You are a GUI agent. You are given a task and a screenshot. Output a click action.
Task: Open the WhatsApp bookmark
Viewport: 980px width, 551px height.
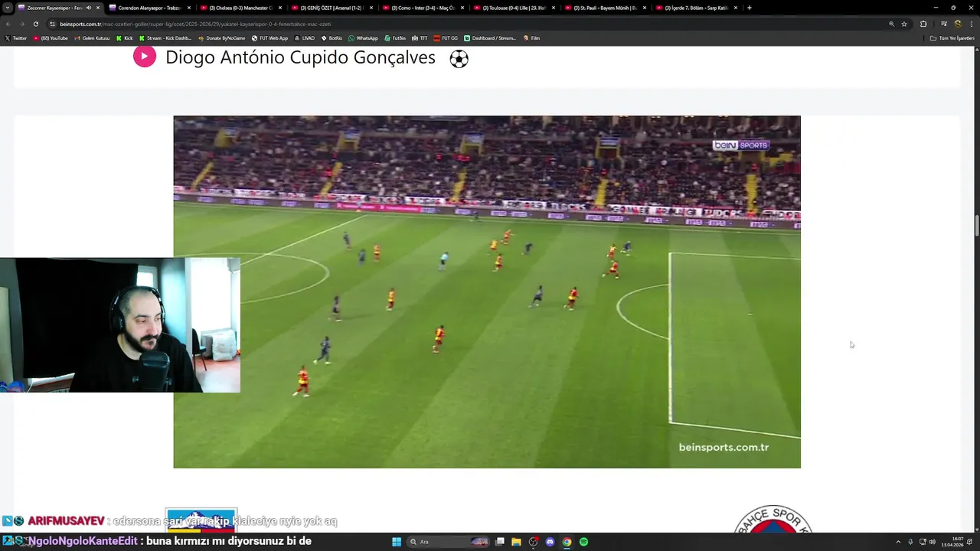click(364, 38)
